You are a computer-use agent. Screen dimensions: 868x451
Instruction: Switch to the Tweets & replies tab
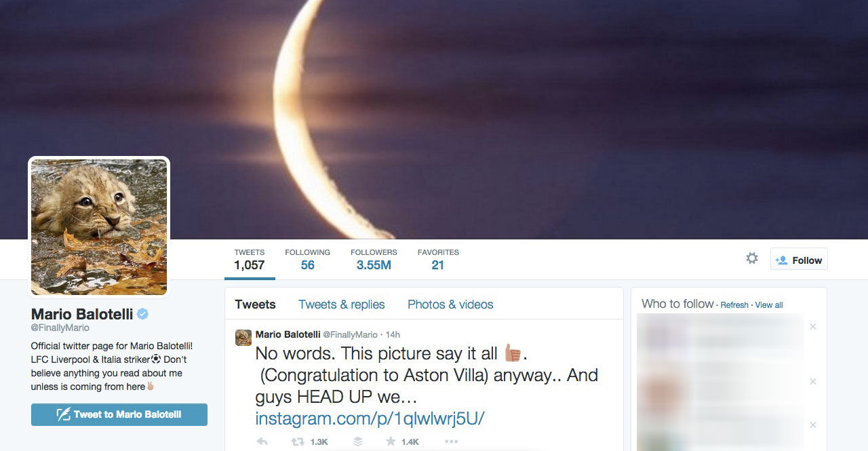342,305
